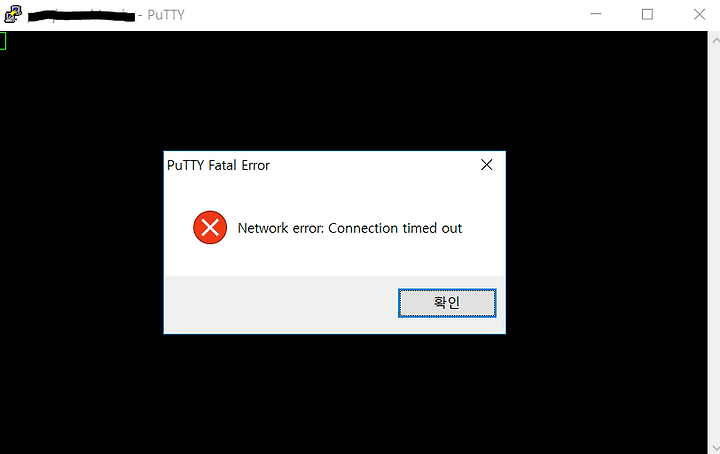This screenshot has width=720, height=454.
Task: Click the scrollbar up arrow
Action: (714, 40)
